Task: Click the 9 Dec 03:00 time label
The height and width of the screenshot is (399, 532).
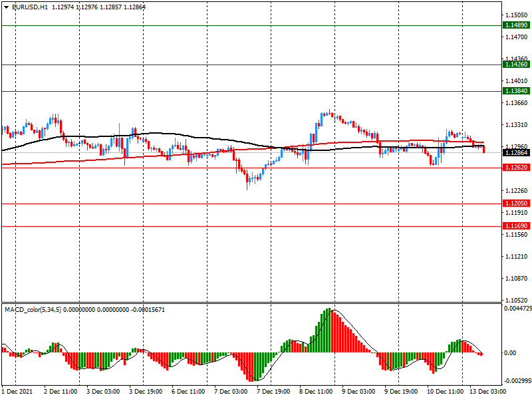Action: tap(358, 392)
